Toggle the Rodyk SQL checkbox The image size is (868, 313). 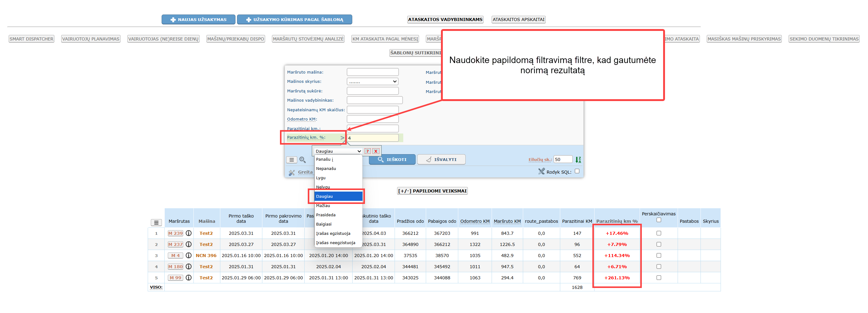pos(577,171)
